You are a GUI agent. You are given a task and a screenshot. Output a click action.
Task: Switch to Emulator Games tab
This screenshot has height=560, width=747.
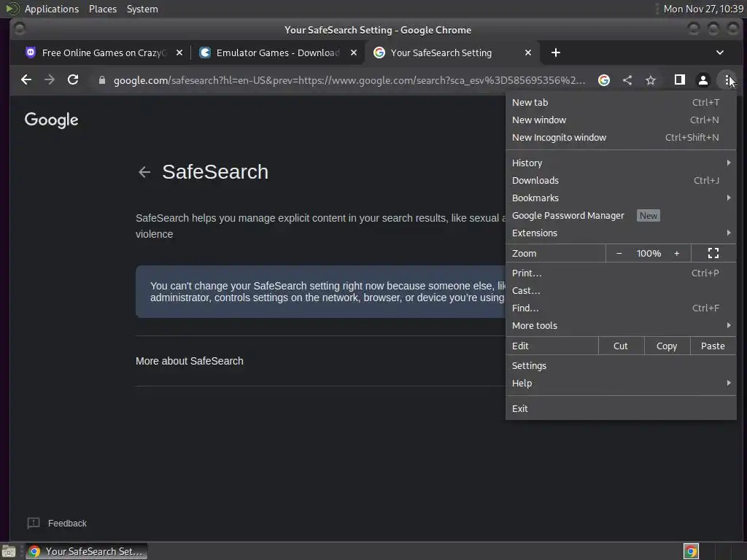pyautogui.click(x=278, y=52)
